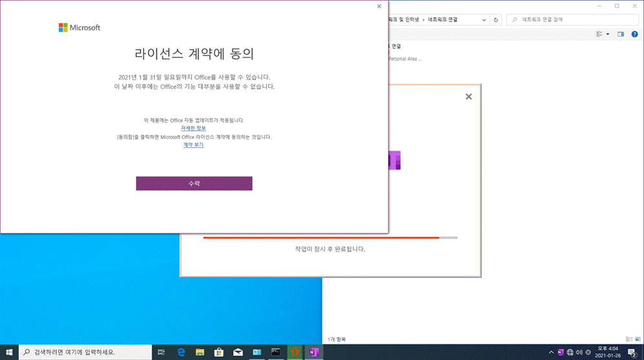Close the Office installer progress window

[x=468, y=96]
